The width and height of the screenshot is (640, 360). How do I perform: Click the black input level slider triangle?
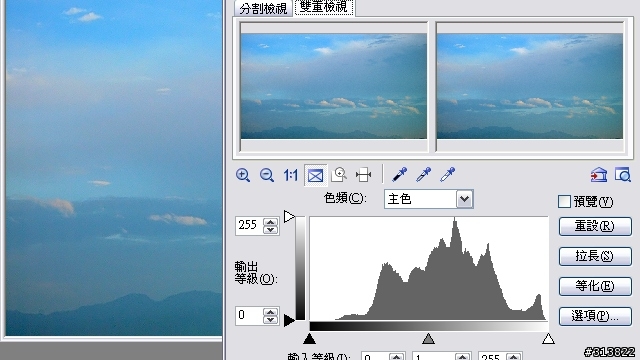click(x=309, y=338)
